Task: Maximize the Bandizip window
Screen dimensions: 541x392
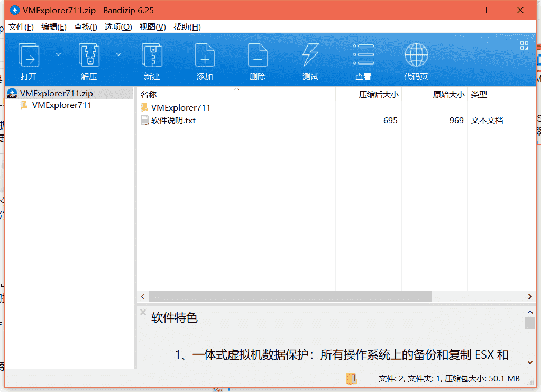Action: click(x=489, y=10)
